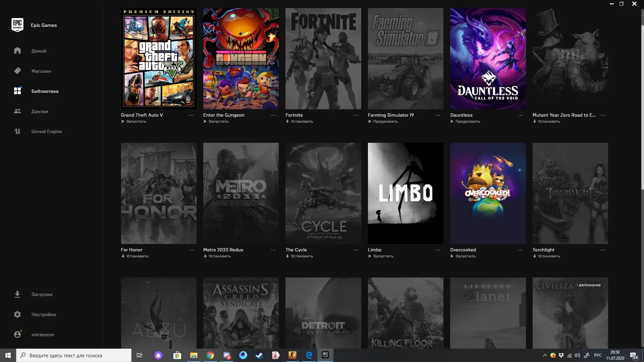644x362 pixels.
Task: Open Task View on the taskbar
Action: (x=140, y=355)
